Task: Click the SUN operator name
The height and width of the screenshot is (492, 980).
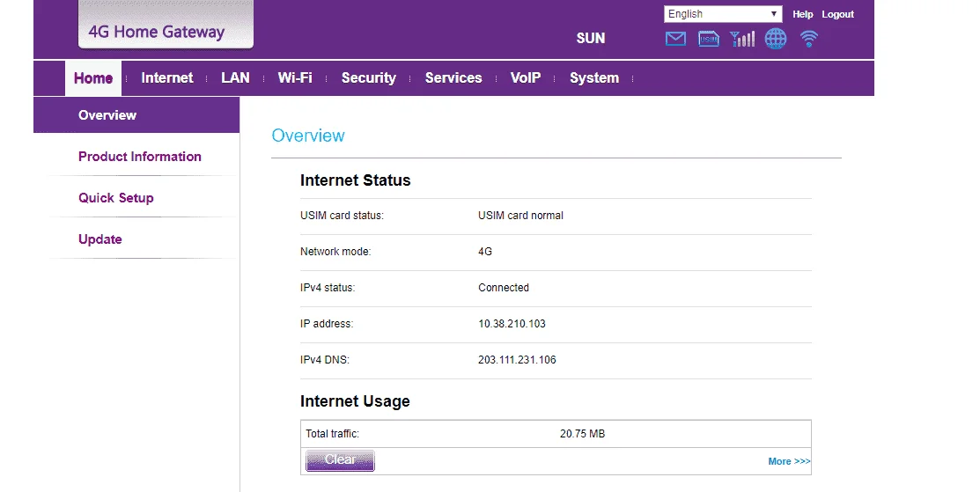Action: tap(591, 39)
